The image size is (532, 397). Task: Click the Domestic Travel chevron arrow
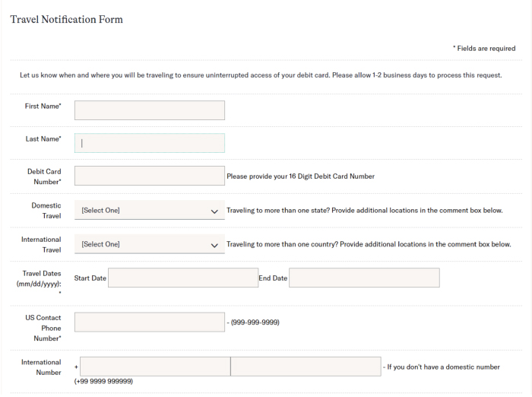pos(214,211)
